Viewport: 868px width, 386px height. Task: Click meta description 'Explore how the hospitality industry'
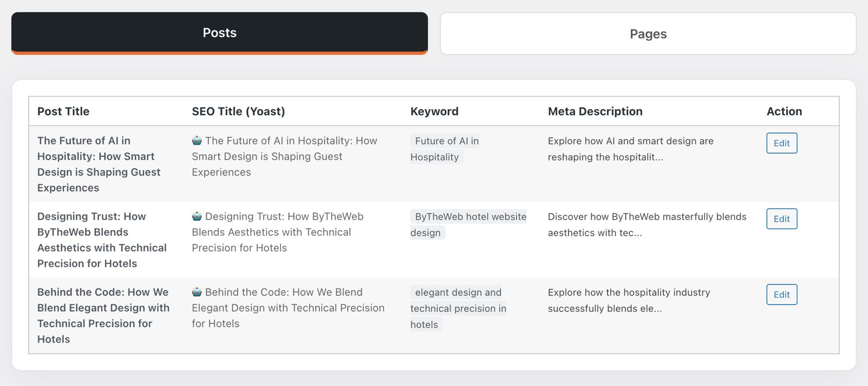pos(629,300)
